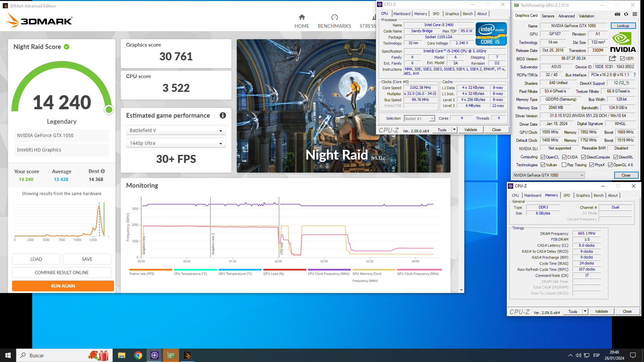644x362 pixels.
Task: Open the Graphics tab in the lower CPU-Z window
Action: tap(583, 195)
